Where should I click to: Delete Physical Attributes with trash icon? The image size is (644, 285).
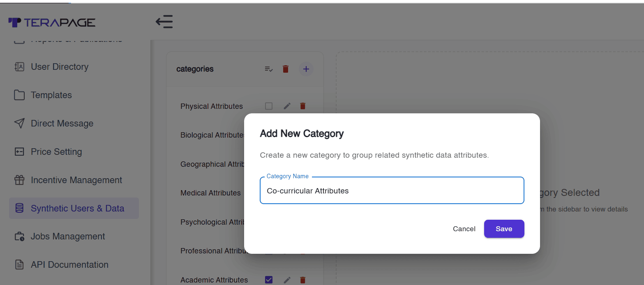(x=303, y=106)
